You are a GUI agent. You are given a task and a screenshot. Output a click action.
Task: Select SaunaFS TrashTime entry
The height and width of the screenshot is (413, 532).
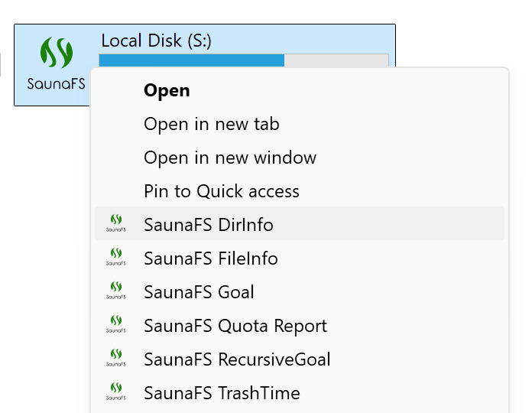point(300,392)
